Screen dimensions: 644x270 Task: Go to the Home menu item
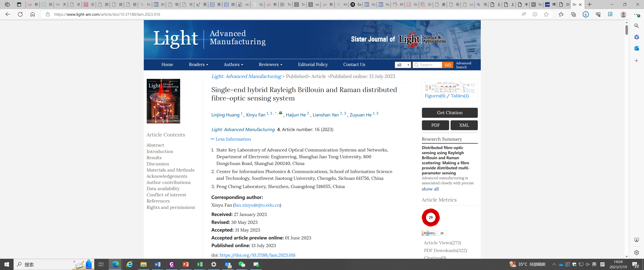pyautogui.click(x=167, y=64)
